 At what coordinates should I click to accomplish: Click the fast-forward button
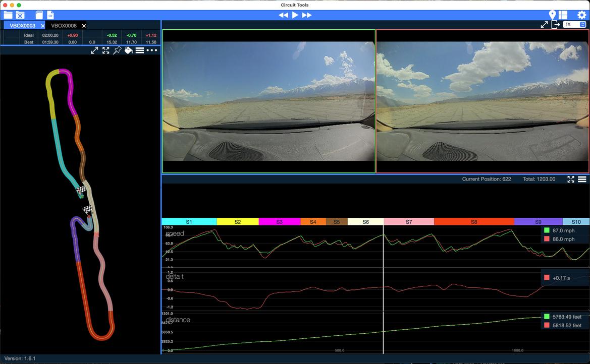(x=307, y=15)
